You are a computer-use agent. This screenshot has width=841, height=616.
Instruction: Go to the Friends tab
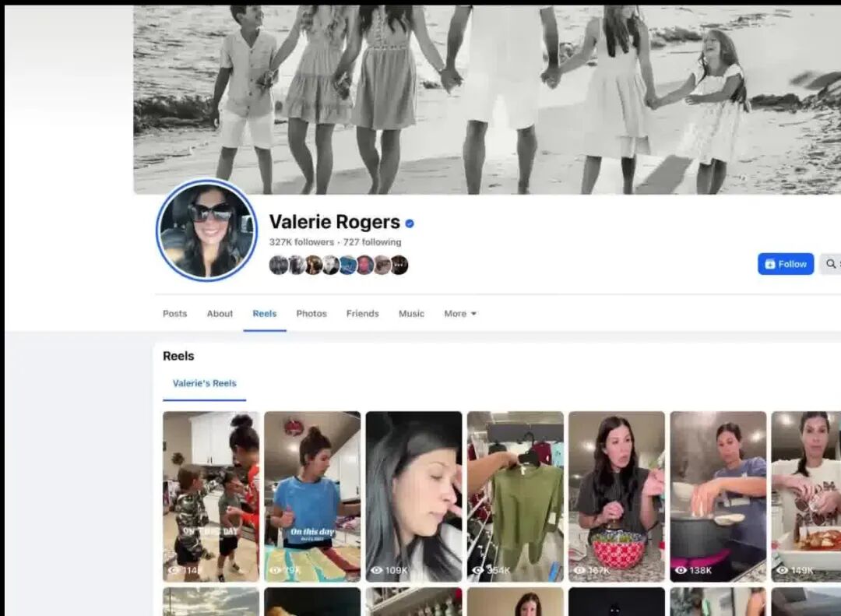(x=362, y=314)
